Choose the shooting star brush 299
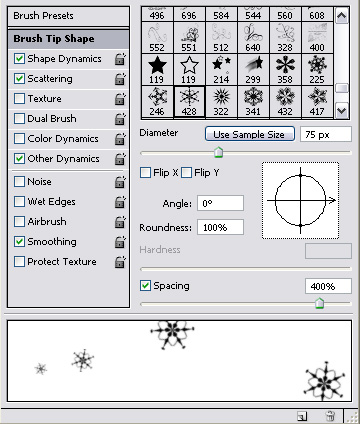 tap(253, 70)
